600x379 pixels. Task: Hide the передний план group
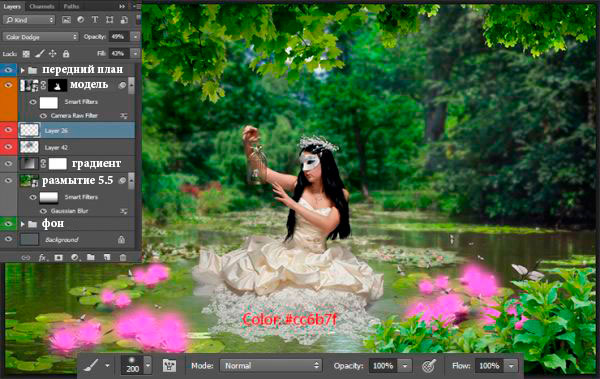tap(8, 70)
